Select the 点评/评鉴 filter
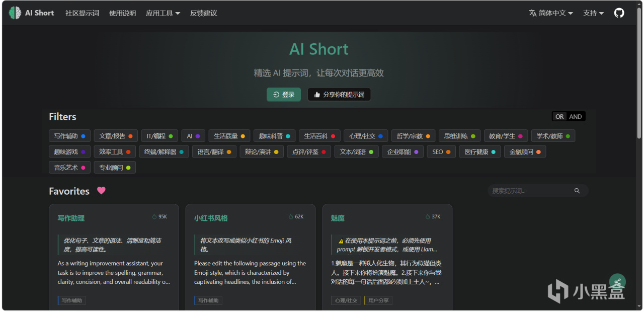 click(309, 151)
